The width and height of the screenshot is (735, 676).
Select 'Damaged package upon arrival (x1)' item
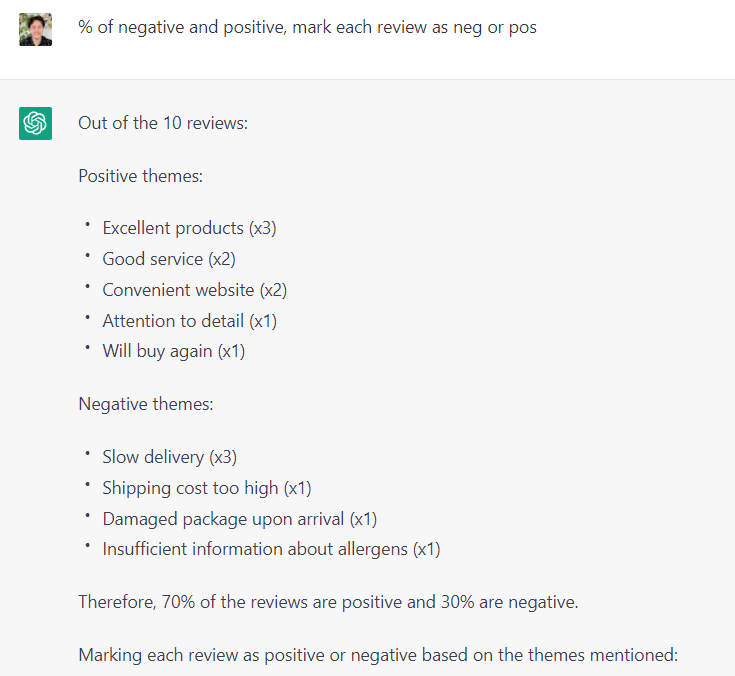[x=239, y=519]
